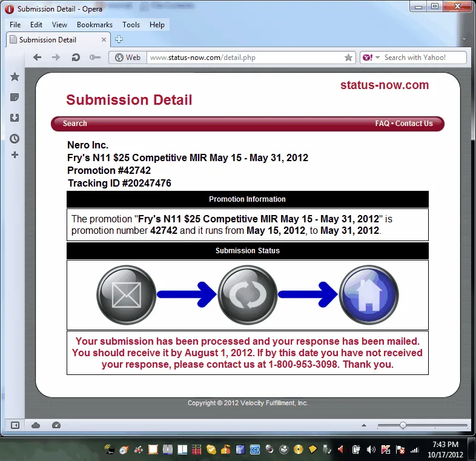
Task: Open the View menu
Action: coord(59,25)
